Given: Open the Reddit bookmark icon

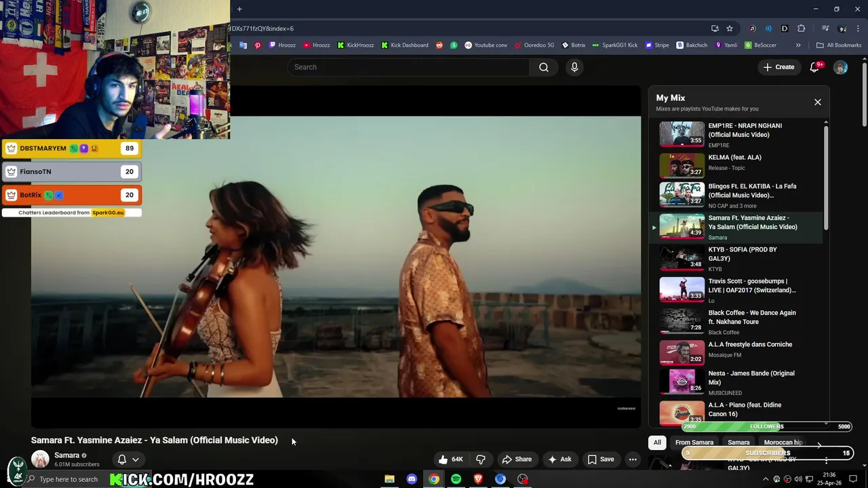Looking at the screenshot, I should [x=439, y=45].
